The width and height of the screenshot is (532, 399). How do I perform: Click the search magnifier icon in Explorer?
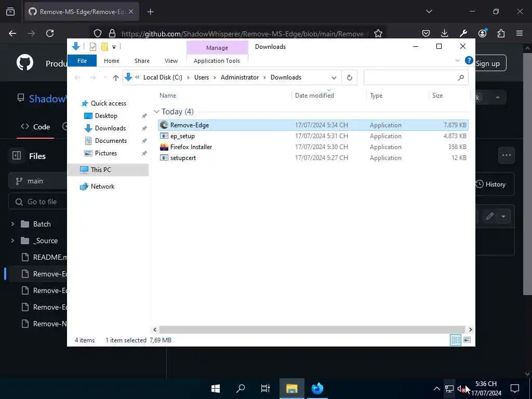[x=461, y=78]
